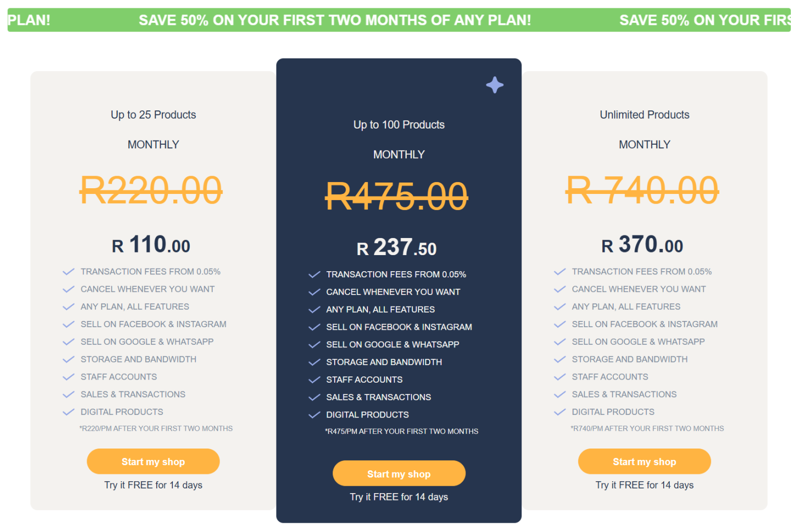
Task: Click Start my shop on the Unlimited Products plan
Action: pos(644,461)
